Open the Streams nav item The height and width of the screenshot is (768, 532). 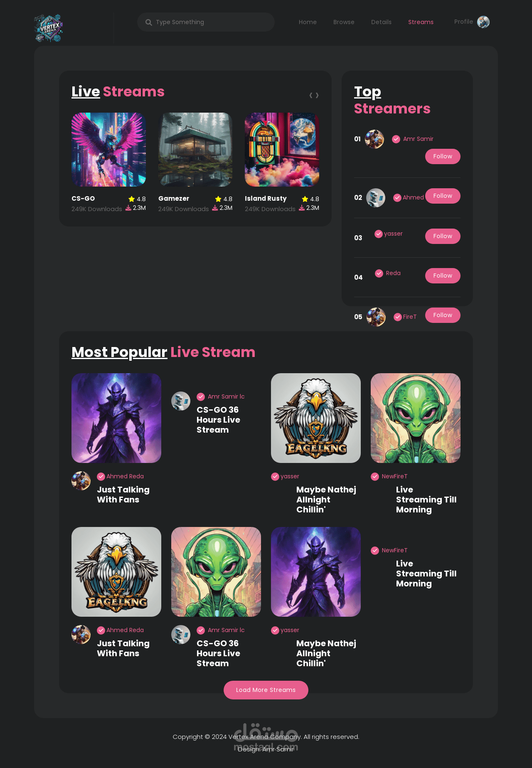click(421, 22)
